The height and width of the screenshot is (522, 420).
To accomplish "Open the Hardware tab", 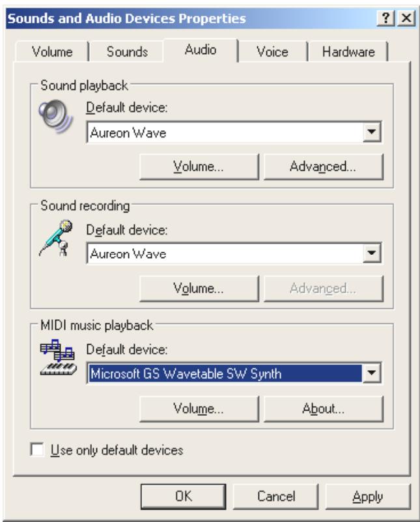I will click(348, 51).
